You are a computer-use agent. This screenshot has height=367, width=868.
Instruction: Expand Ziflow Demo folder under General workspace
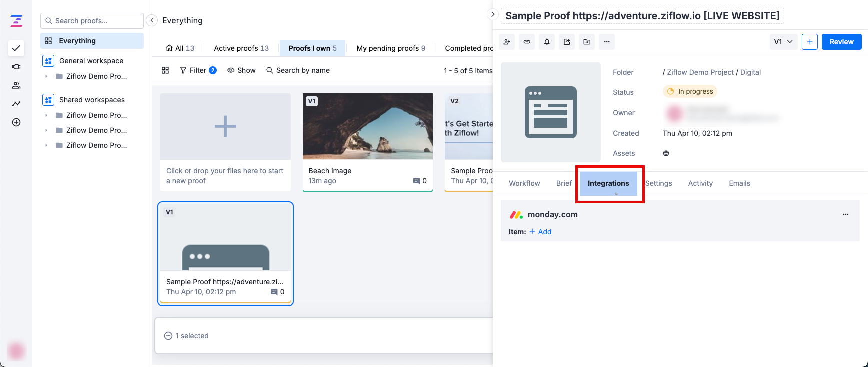click(x=46, y=76)
